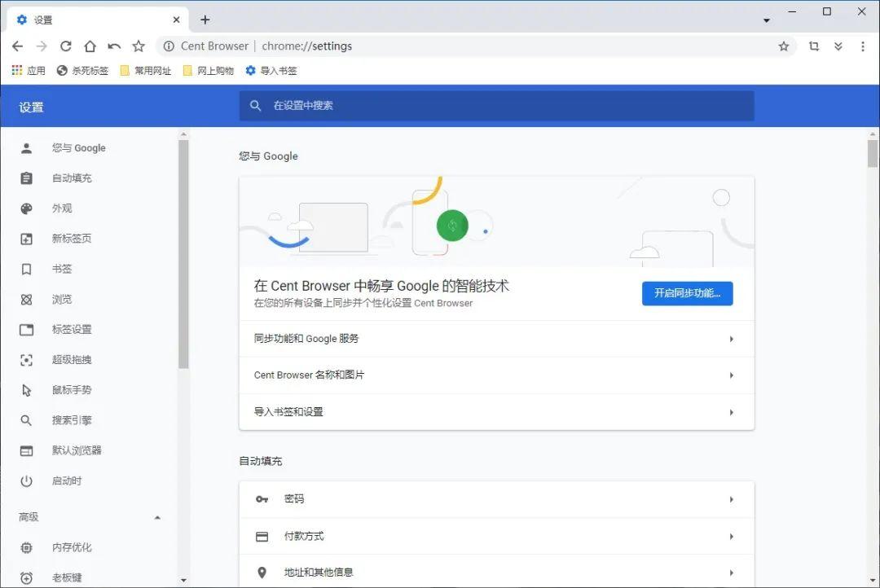Click the magnifier icon in settings search
The image size is (880, 588).
coord(255,106)
